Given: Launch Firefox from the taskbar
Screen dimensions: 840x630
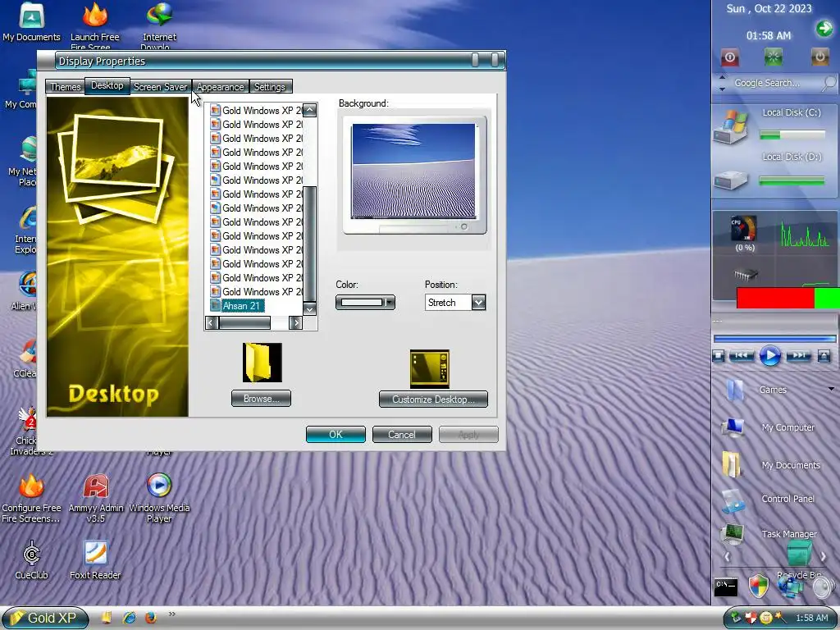Looking at the screenshot, I should pos(151,618).
